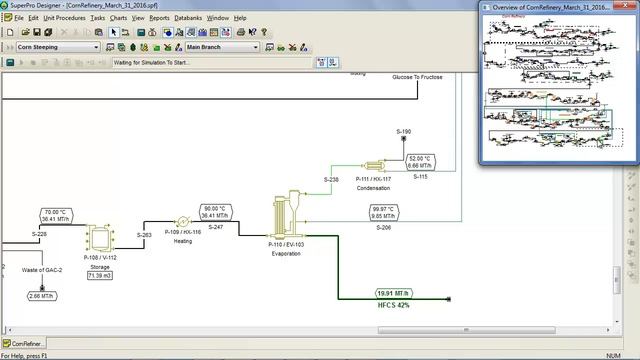This screenshot has width=640, height=360.
Task: Click the green glasses branch icon
Action: point(281,47)
